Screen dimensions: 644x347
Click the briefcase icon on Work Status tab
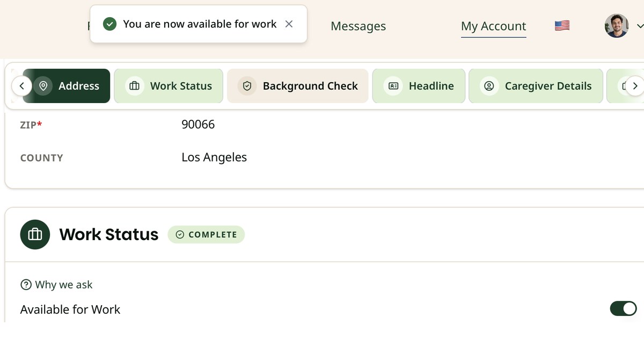click(134, 86)
